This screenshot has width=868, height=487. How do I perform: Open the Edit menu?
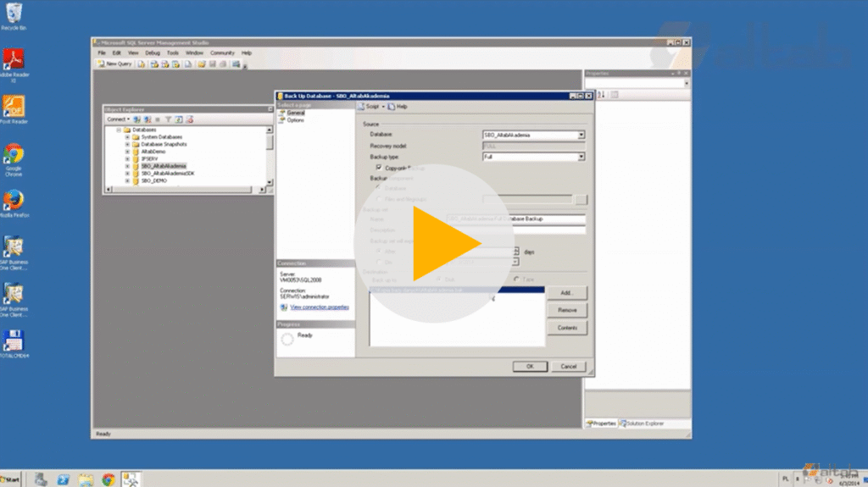[117, 53]
